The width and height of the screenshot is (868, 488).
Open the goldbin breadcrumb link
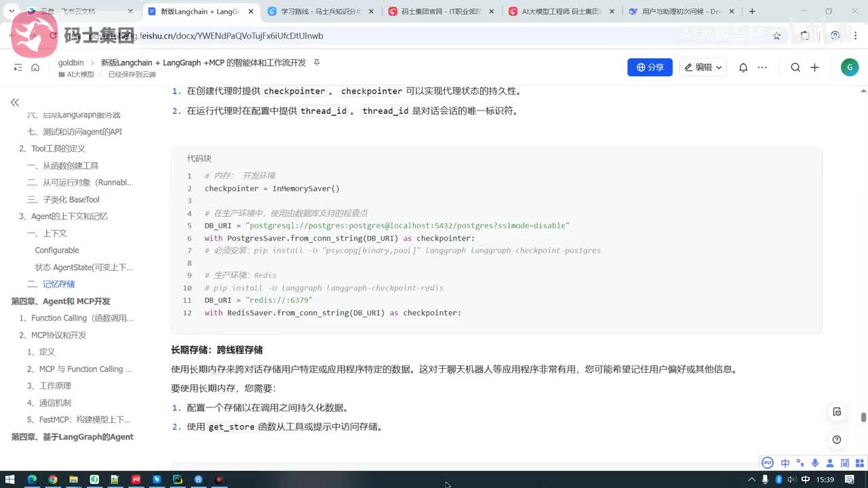point(71,62)
